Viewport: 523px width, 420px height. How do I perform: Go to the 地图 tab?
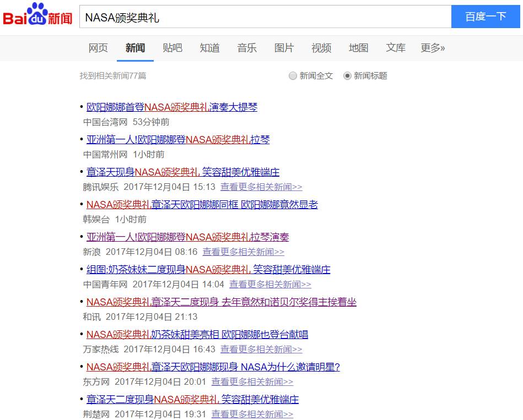point(359,48)
